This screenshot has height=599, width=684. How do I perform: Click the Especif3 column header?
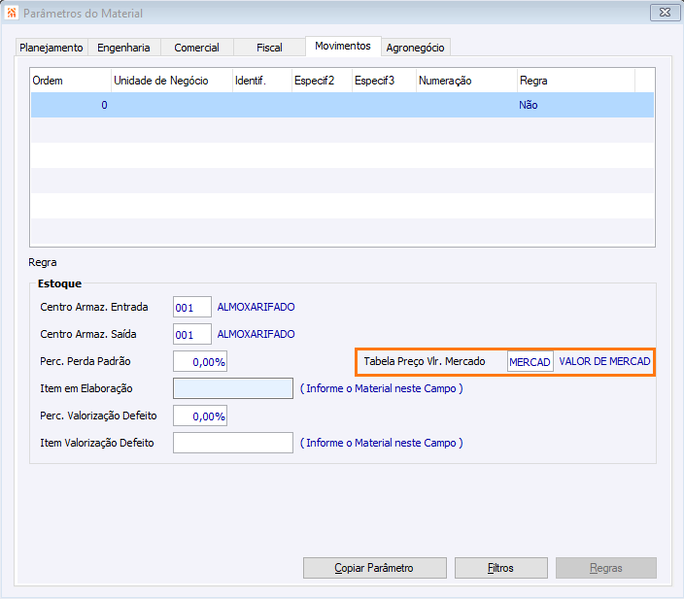pyautogui.click(x=384, y=81)
